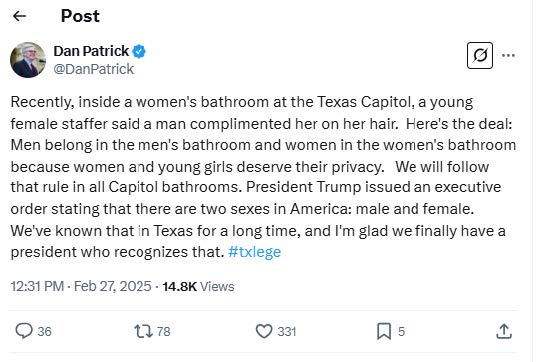Screen dimensions: 550x362
Task: Like the post with the heart icon
Action: coord(264,331)
